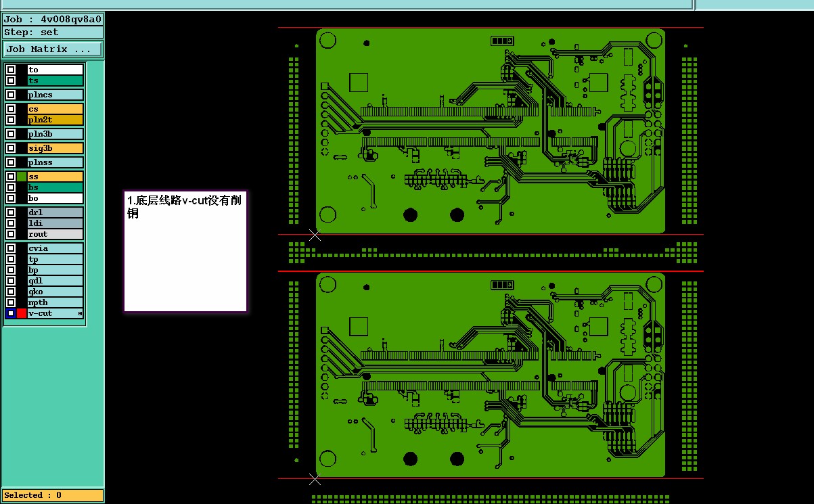Click the green color swatch beside ss
This screenshot has height=504, width=814.
pyautogui.click(x=22, y=177)
